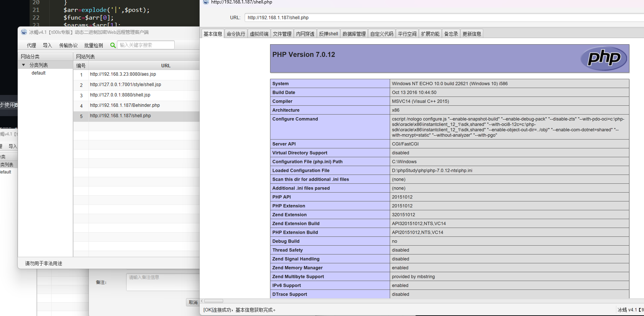Switch to the 扩展功能 tab
Viewport: 644px width, 316px height.
click(430, 34)
